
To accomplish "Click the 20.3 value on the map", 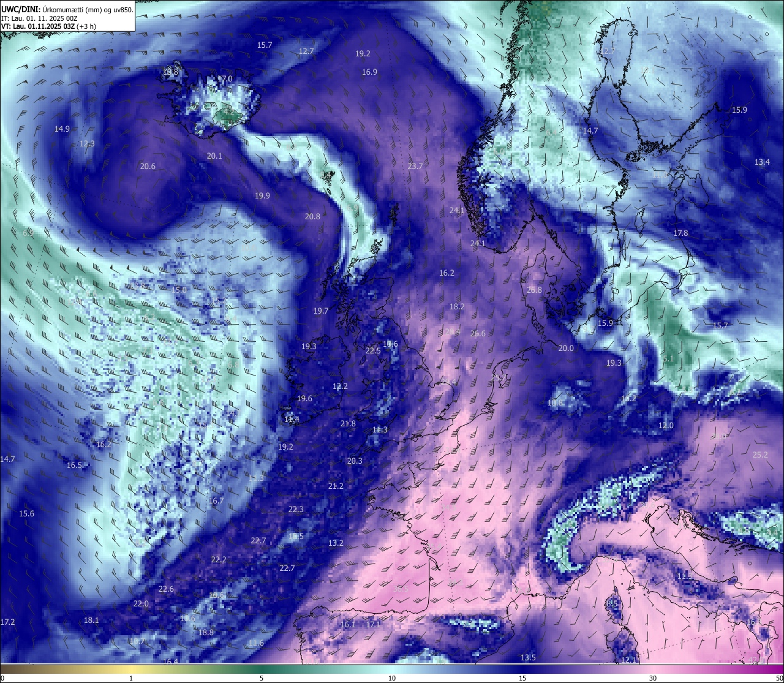I will coord(355,461).
